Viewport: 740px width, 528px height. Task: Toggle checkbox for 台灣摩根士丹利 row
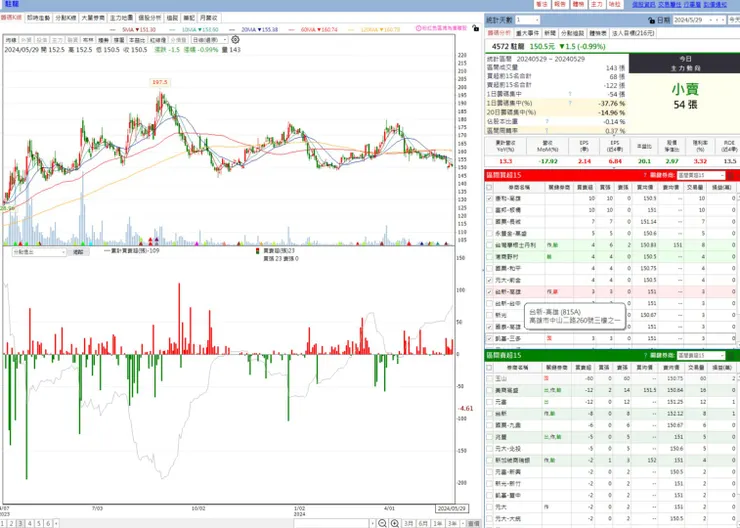[x=489, y=245]
